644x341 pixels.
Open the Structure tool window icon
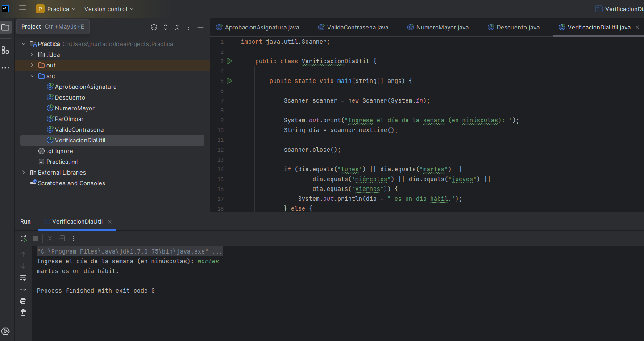[x=5, y=50]
